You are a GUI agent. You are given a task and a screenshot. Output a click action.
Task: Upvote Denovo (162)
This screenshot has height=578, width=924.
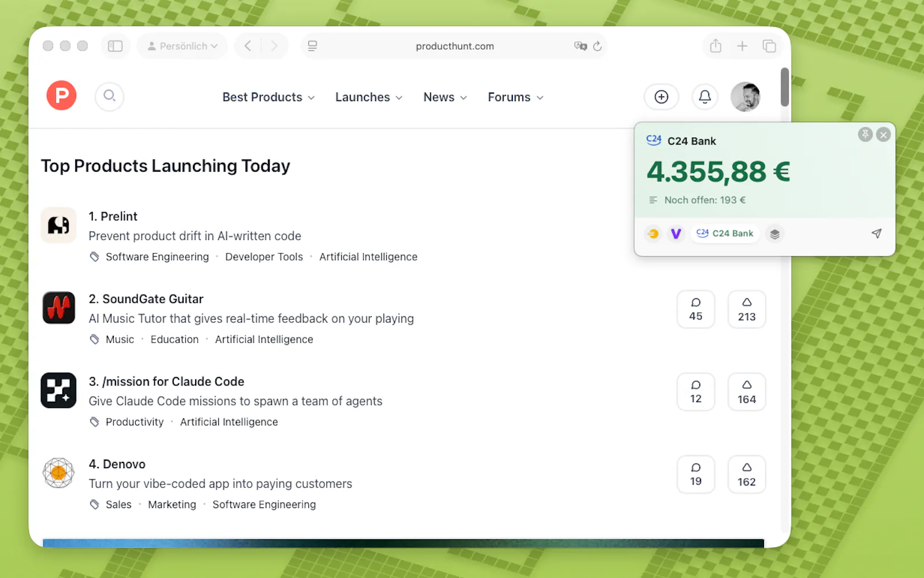click(747, 475)
